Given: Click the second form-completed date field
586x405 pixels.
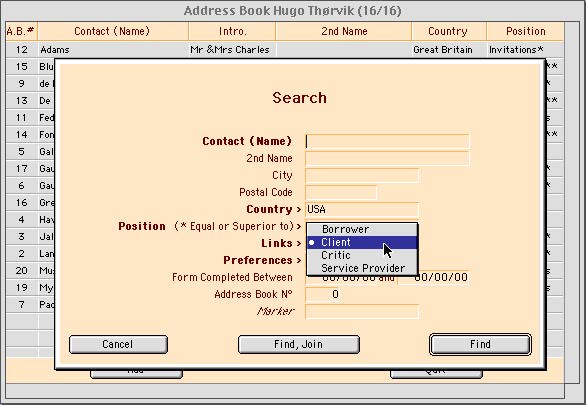Looking at the screenshot, I should (x=434, y=278).
